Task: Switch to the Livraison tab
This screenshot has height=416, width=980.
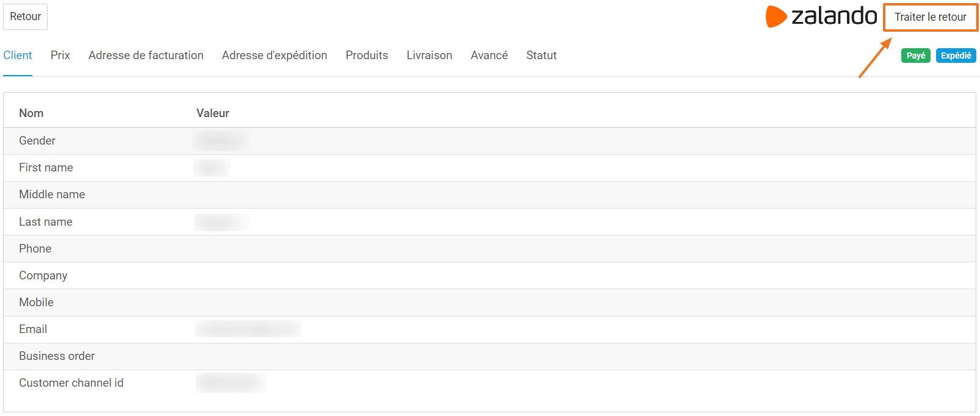Action: 430,56
